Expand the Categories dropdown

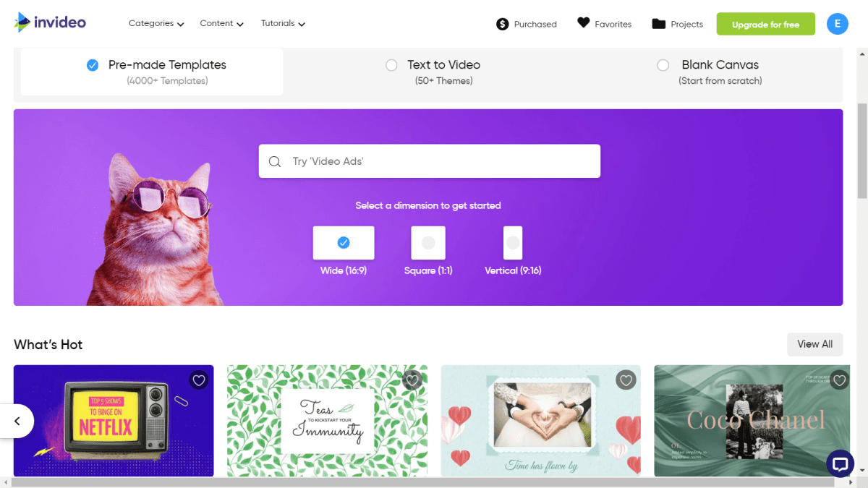tap(156, 23)
